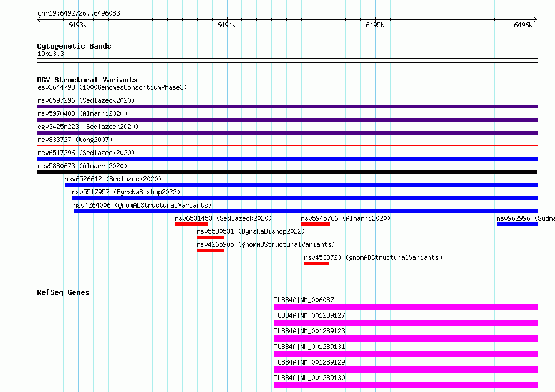Select the blue nsv962996 variant bar
555x392 pixels.
(x=517, y=224)
